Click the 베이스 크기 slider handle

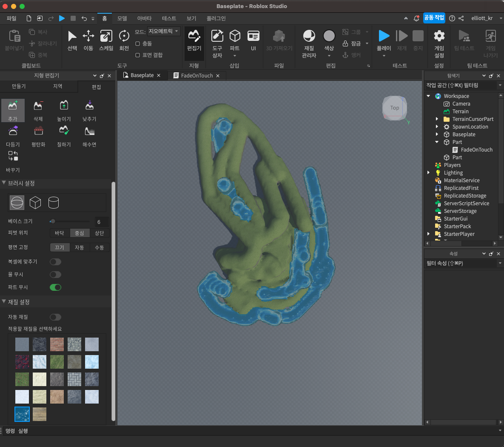click(x=53, y=221)
